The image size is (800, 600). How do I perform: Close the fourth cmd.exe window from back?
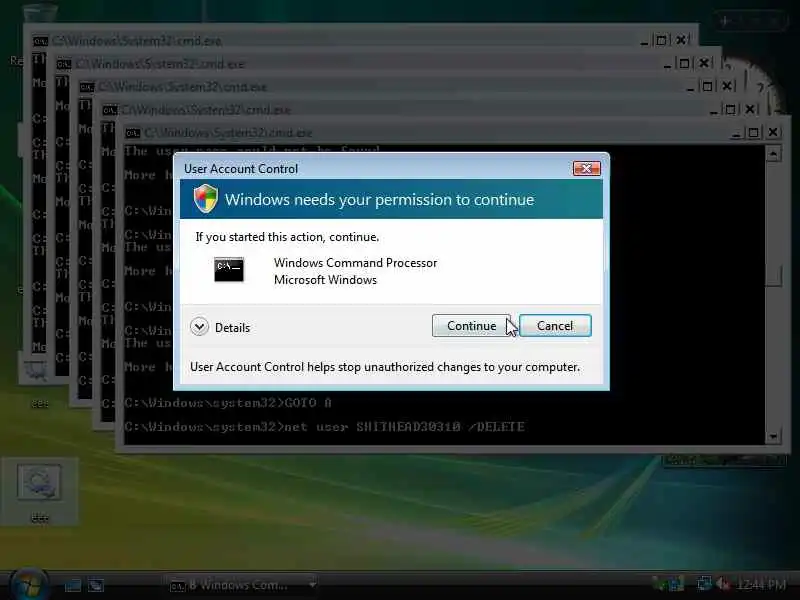[x=750, y=109]
